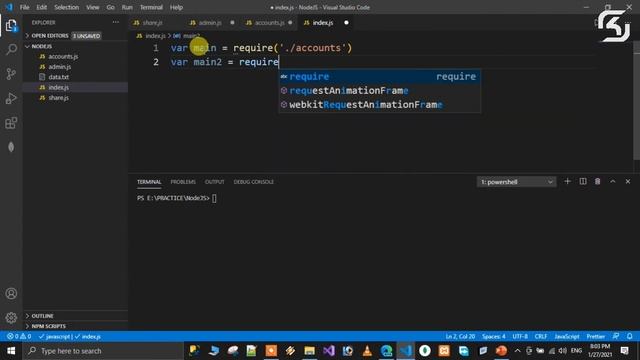This screenshot has width=640, height=360.
Task: Open the powershell terminal selector dropdown
Action: coord(516,182)
